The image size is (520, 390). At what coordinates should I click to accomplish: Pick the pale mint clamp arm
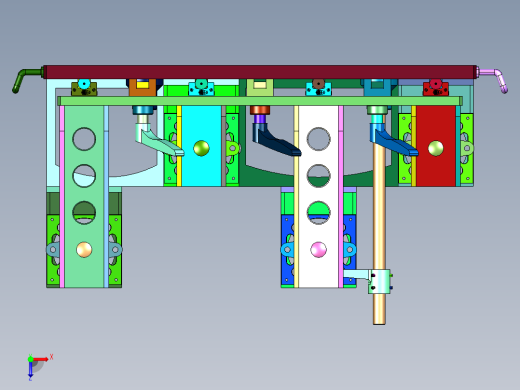pos(159,141)
